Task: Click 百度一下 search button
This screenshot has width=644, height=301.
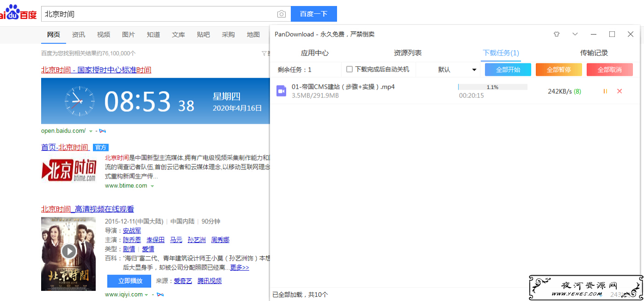Action: click(314, 14)
